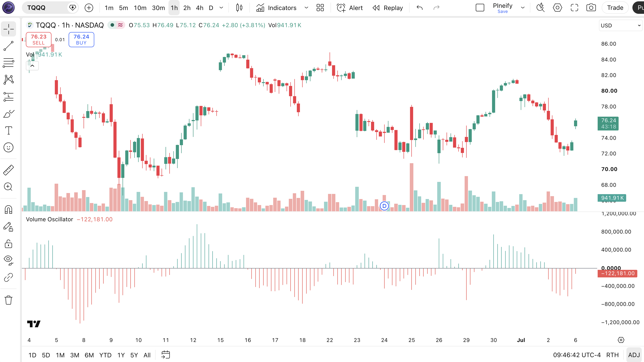Switch to the 4h timeframe
Image resolution: width=644 pixels, height=362 pixels.
[x=199, y=8]
